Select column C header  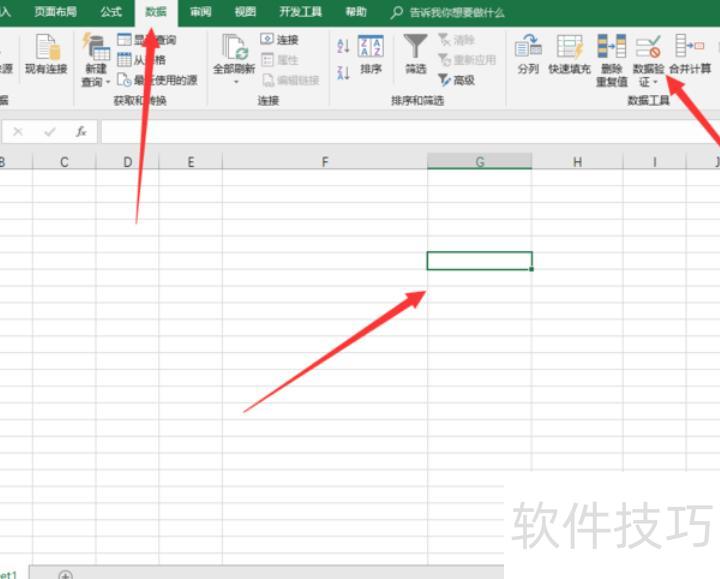[x=64, y=162]
